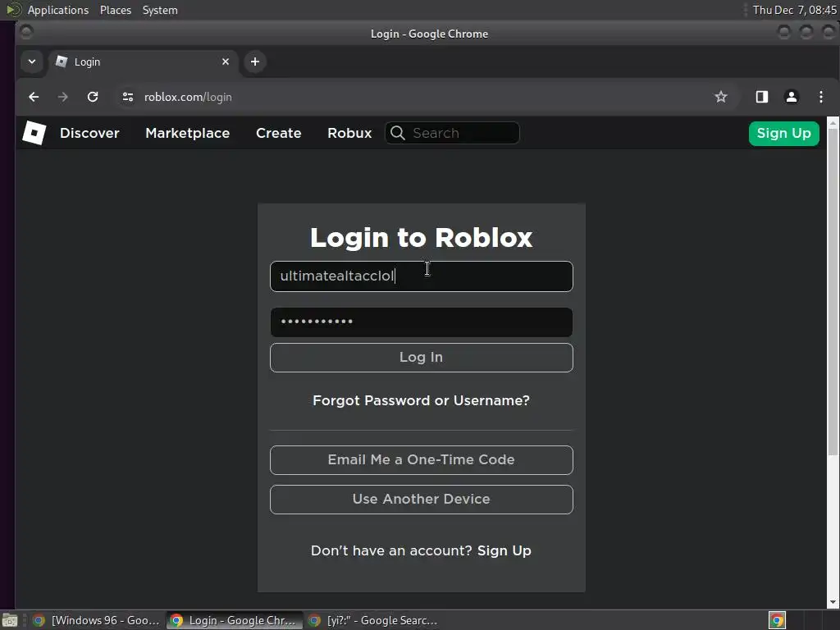Open the site information icon beside the URL
Viewport: 840px width, 630px height.
coord(127,97)
